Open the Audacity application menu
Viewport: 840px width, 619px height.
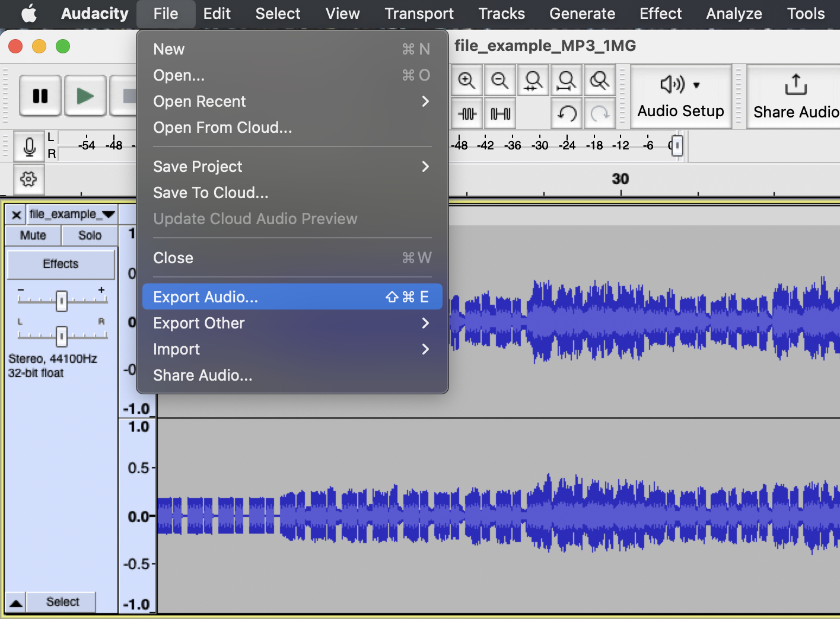[x=94, y=14]
